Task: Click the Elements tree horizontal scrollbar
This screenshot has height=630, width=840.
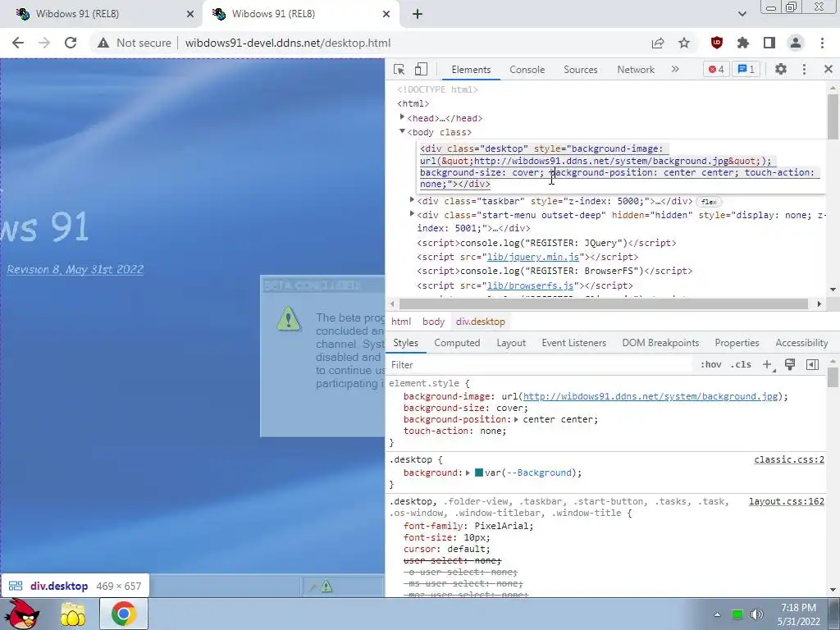Action: (x=604, y=304)
